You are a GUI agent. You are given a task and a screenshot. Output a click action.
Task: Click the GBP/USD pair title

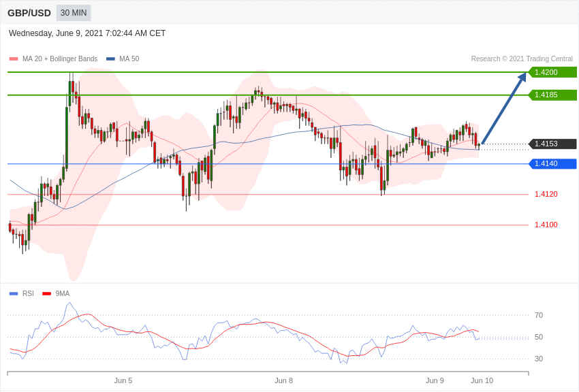click(x=29, y=13)
